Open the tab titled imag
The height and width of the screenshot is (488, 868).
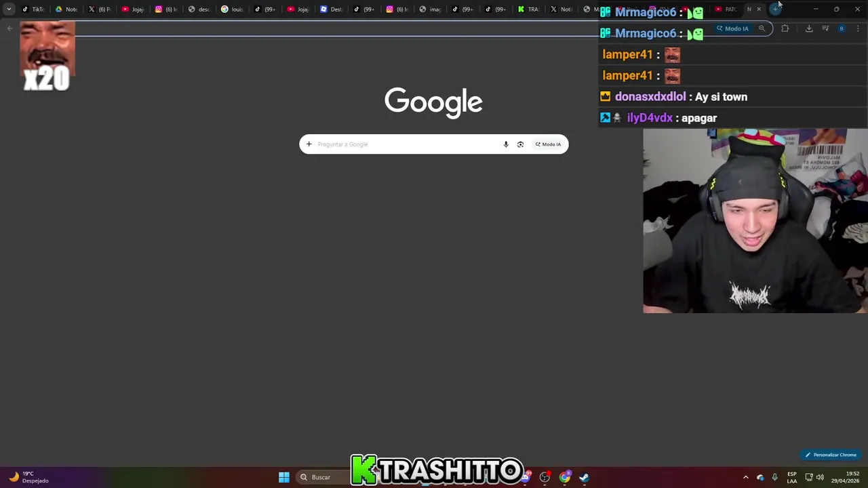[431, 9]
